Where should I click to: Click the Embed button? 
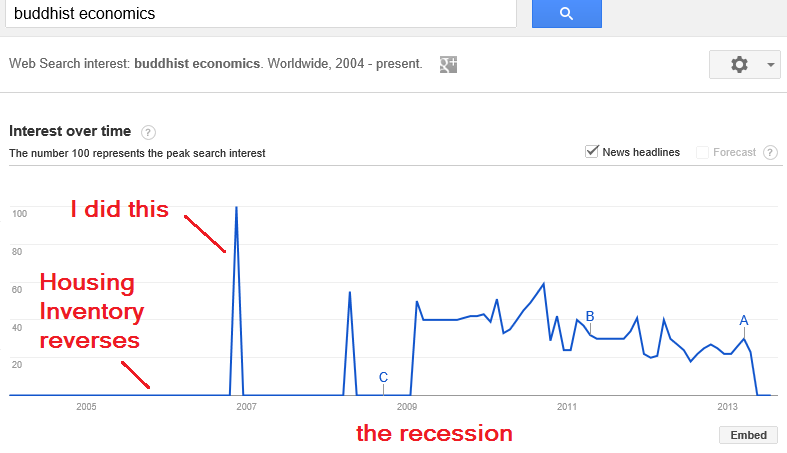coord(748,435)
